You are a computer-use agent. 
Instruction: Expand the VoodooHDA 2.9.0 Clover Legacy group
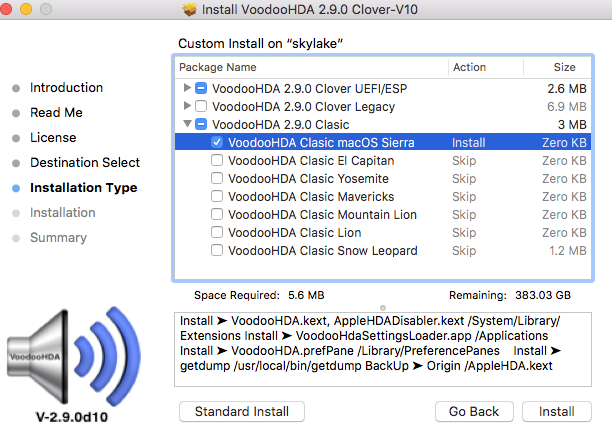point(187,106)
